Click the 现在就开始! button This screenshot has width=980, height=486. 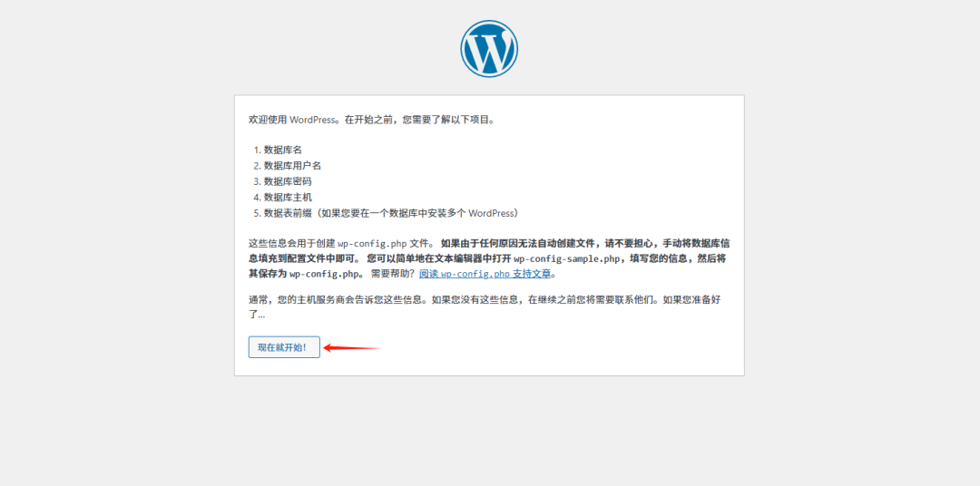pyautogui.click(x=284, y=347)
